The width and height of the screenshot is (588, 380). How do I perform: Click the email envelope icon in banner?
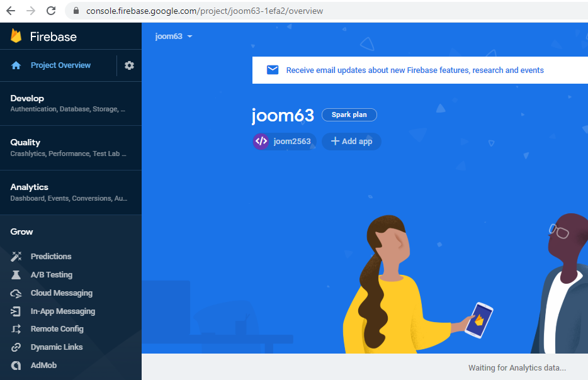point(273,70)
